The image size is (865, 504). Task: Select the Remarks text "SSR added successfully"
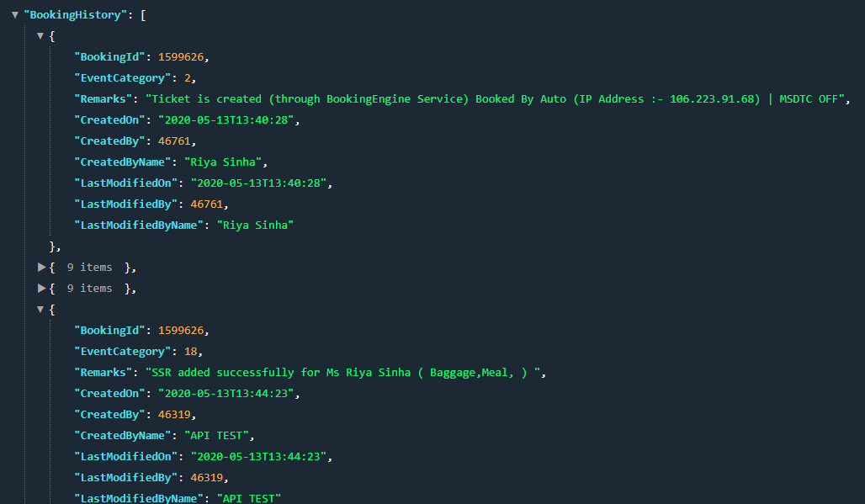point(344,373)
